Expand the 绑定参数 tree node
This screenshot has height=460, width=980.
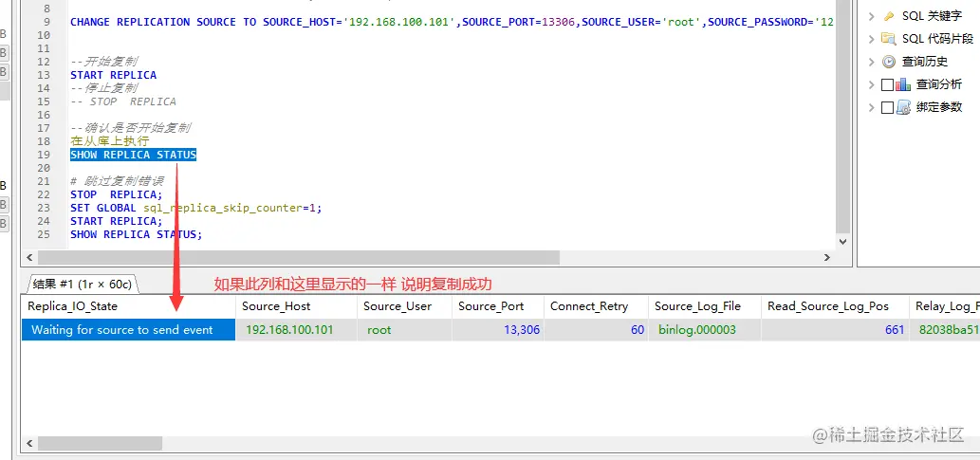[872, 107]
